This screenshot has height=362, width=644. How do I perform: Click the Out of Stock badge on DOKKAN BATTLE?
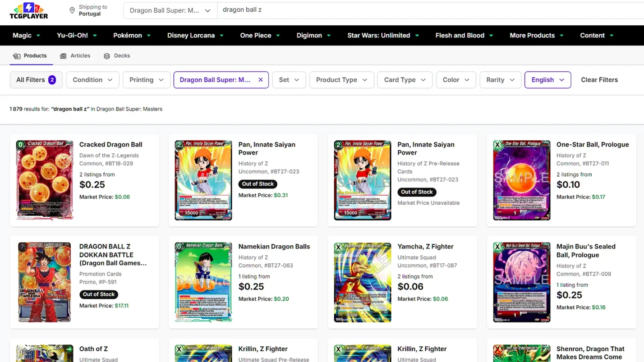coord(99,294)
